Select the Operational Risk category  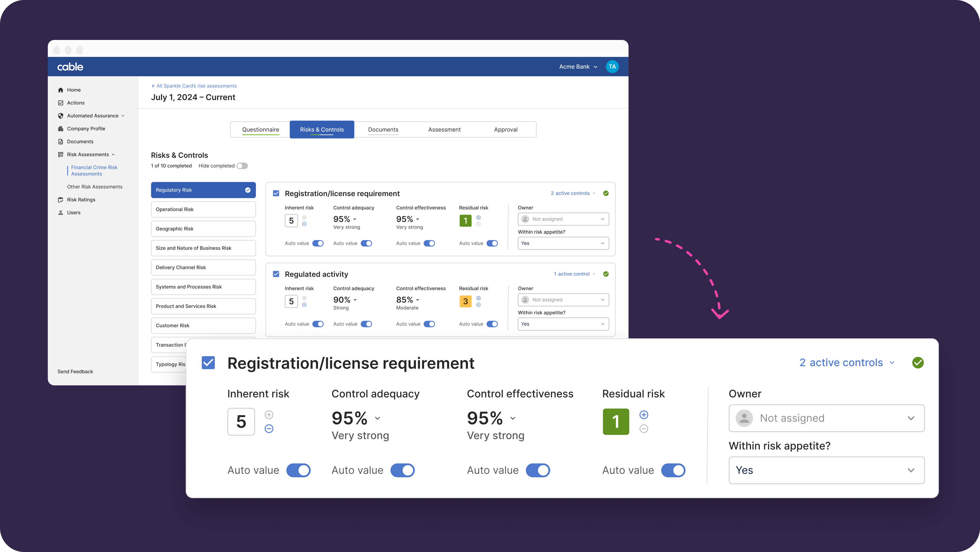click(x=203, y=209)
